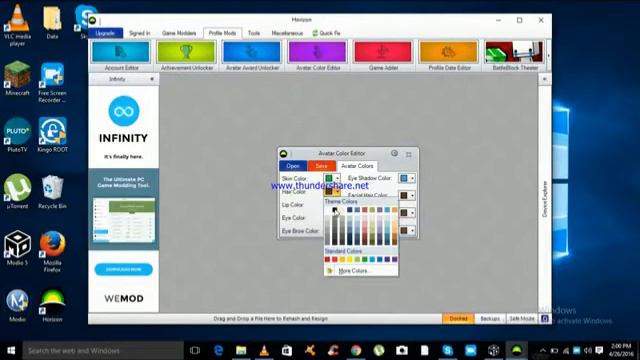Open File Explorer from the taskbar
The width and height of the screenshot is (640, 360).
pyautogui.click(x=241, y=350)
